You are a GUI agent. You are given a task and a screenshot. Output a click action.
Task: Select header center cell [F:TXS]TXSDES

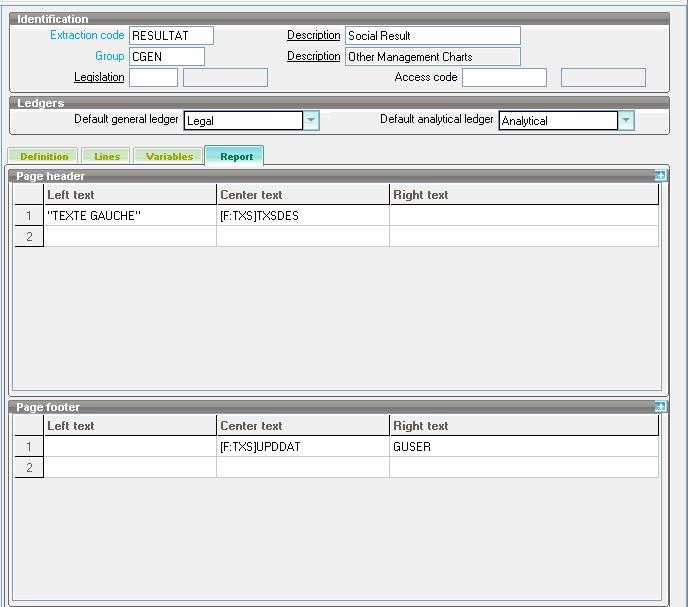302,216
